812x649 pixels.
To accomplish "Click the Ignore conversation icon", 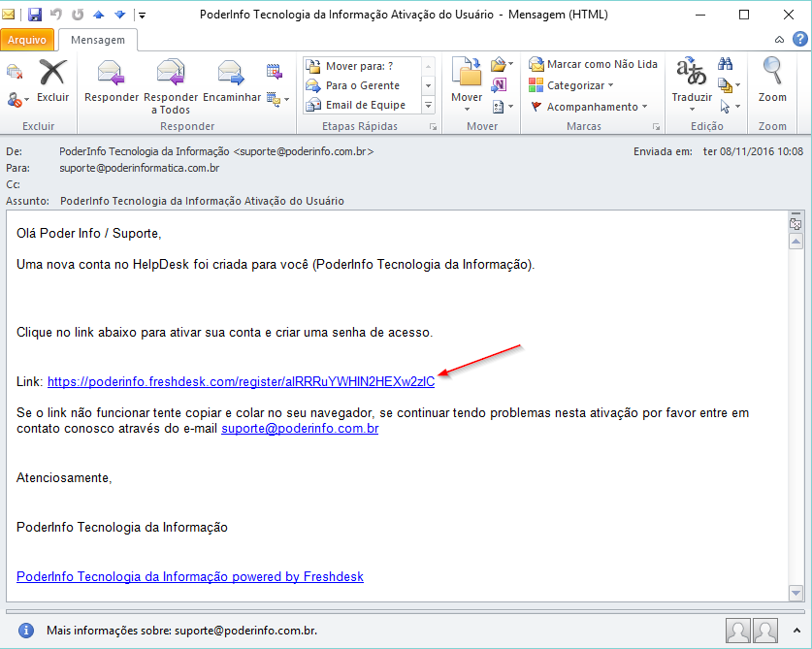I will [x=15, y=72].
